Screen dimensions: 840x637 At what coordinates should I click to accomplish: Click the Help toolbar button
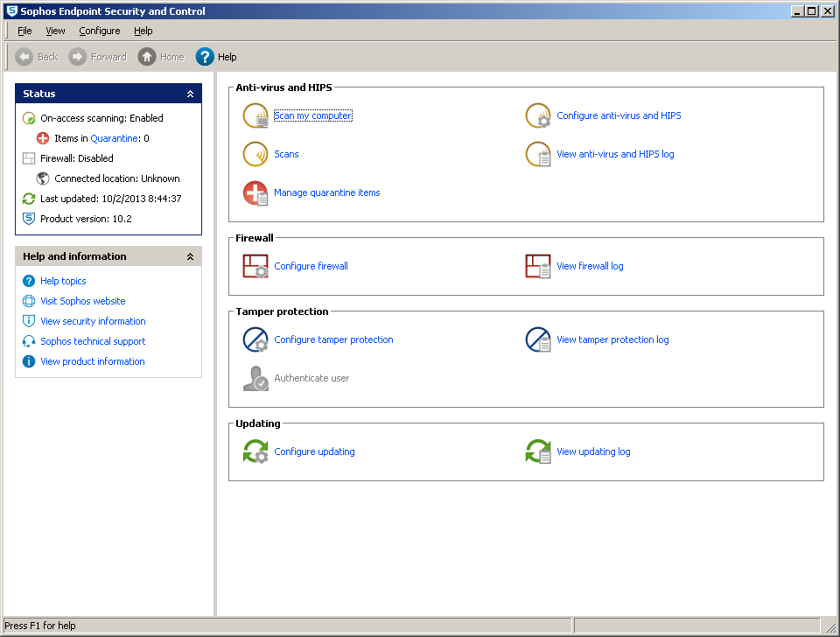pyautogui.click(x=216, y=57)
